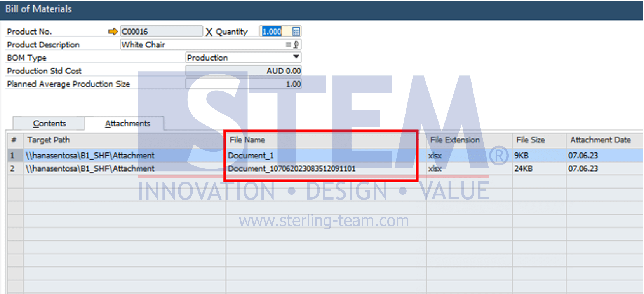Click the Quantity field showing 1.000
644x294 pixels.
tap(276, 31)
